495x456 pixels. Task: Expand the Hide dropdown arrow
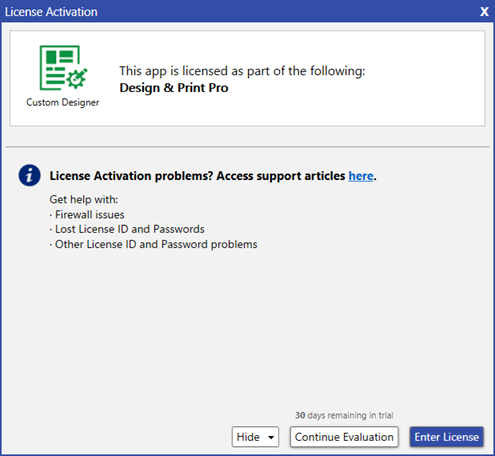tap(271, 437)
